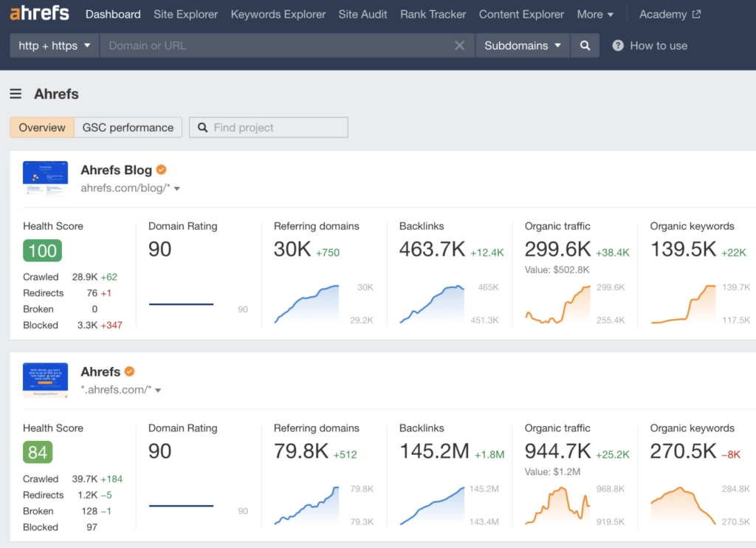Open Keywords Explorer from the top nav
756x548 pixels.
[278, 14]
